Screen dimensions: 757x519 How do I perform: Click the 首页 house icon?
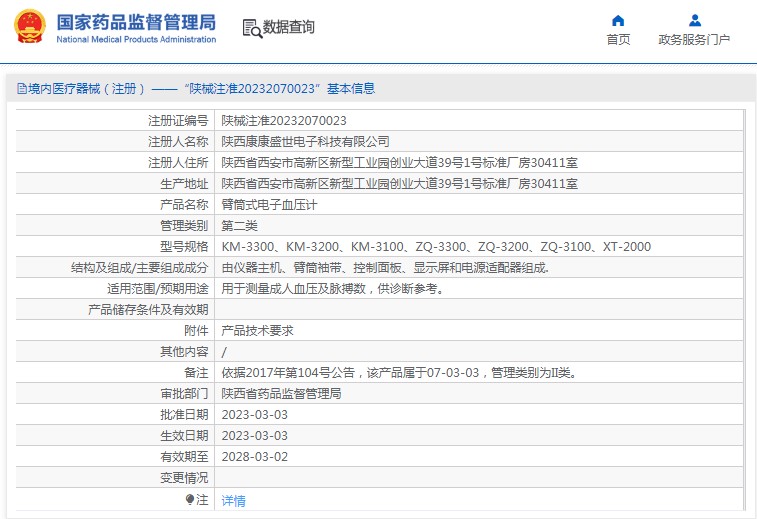[x=618, y=20]
